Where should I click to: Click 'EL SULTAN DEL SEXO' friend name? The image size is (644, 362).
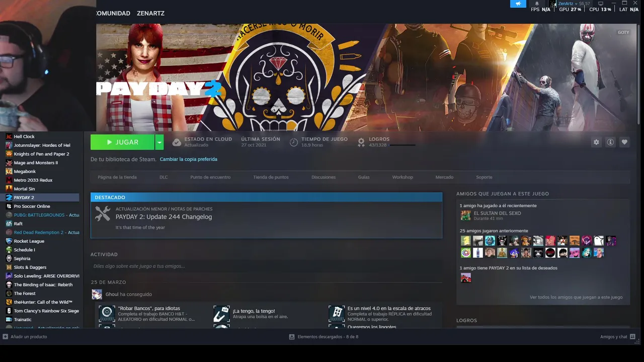(497, 213)
